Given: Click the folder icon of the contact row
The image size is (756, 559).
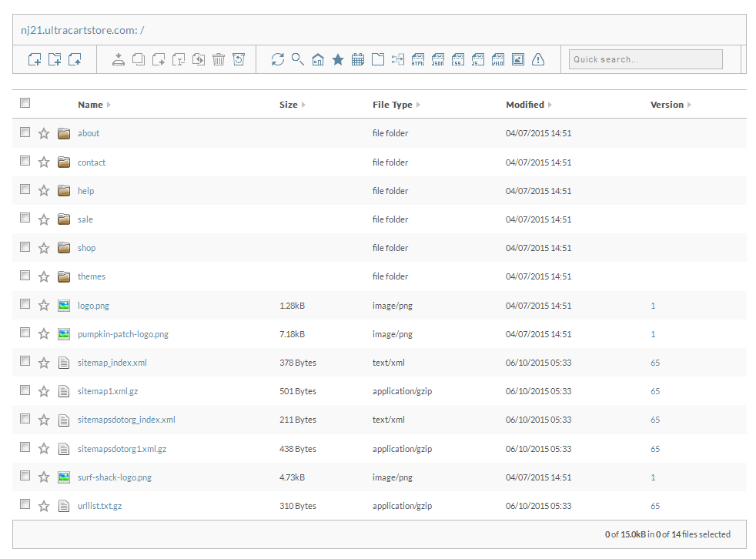Looking at the screenshot, I should [64, 162].
